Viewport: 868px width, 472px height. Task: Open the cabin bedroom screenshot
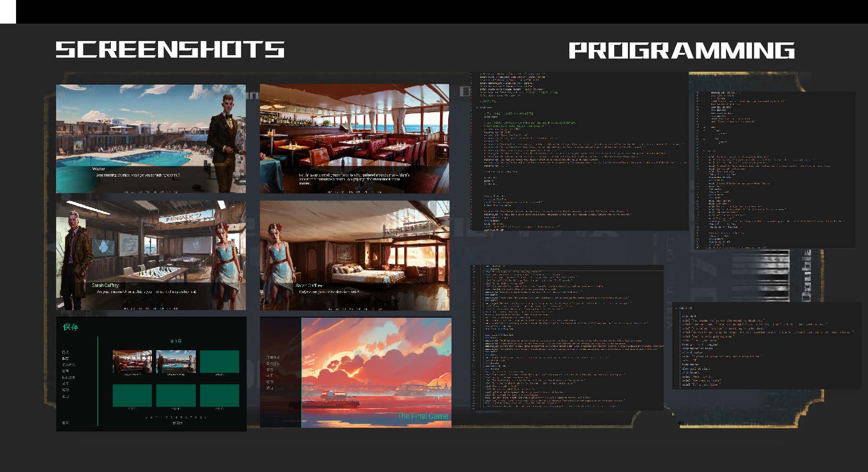(354, 255)
